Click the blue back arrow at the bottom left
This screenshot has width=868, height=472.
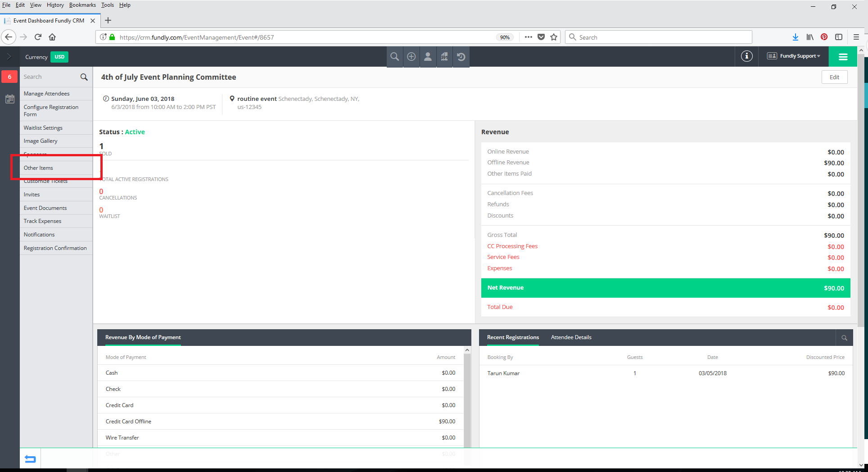point(30,459)
